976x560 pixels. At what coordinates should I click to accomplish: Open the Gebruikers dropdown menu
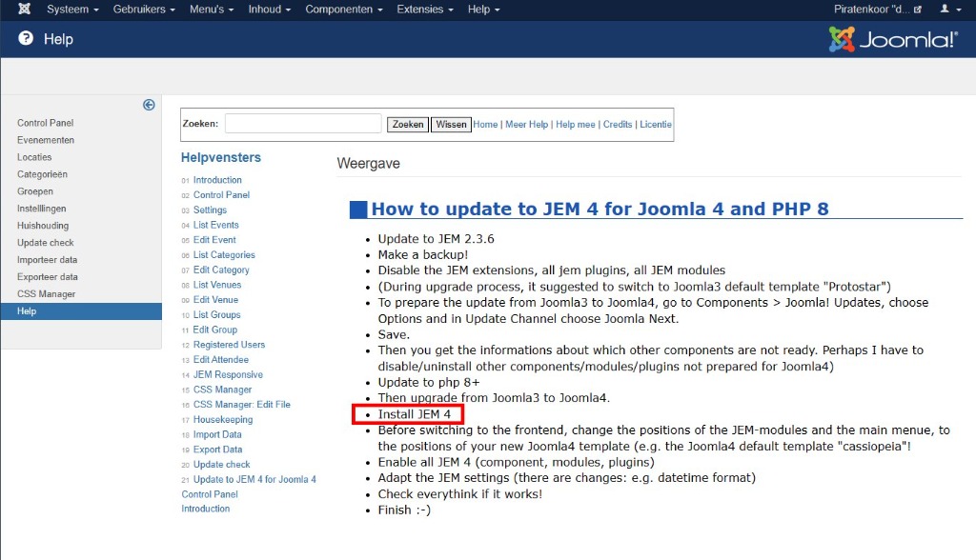point(144,10)
